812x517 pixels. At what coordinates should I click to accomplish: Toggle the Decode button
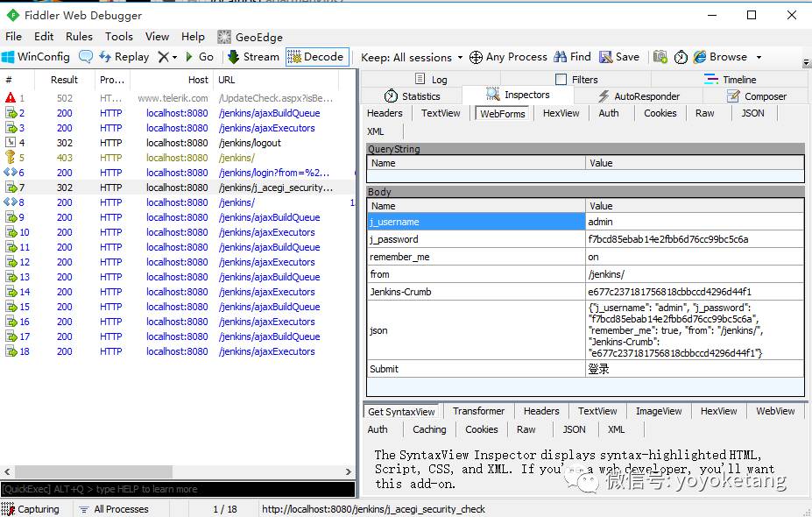(x=316, y=56)
